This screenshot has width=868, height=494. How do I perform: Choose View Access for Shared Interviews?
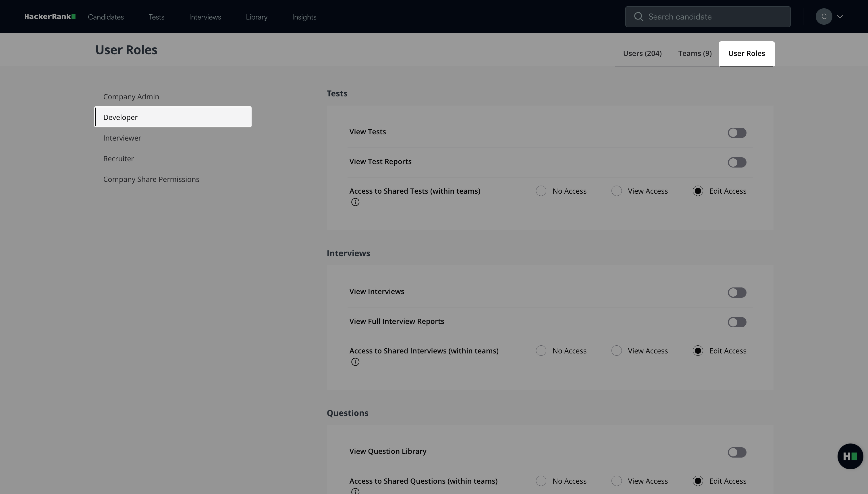coord(616,351)
